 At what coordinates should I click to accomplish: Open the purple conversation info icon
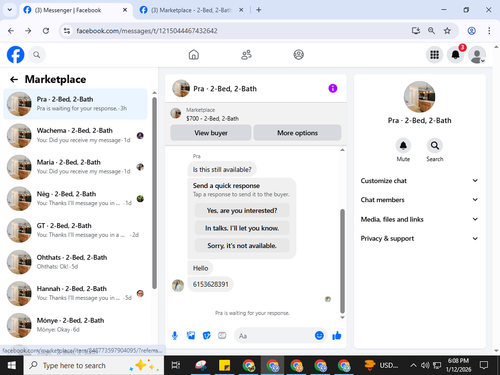[333, 88]
